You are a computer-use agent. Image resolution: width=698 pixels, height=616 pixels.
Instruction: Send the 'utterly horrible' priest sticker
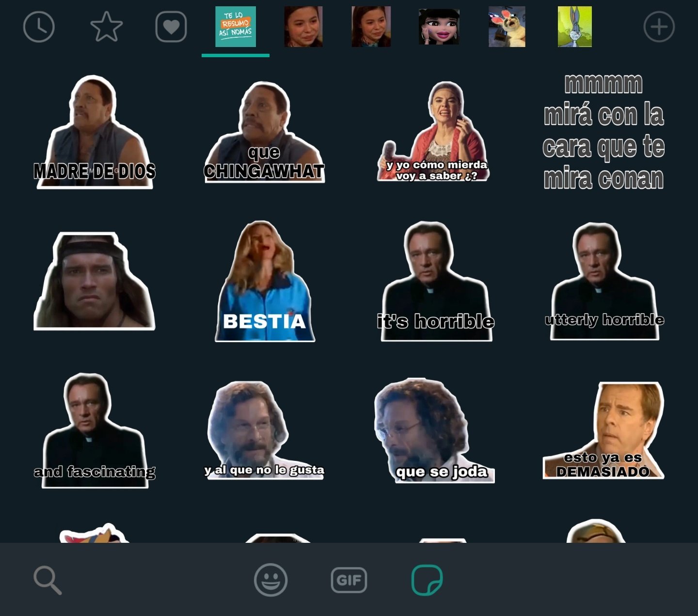604,281
